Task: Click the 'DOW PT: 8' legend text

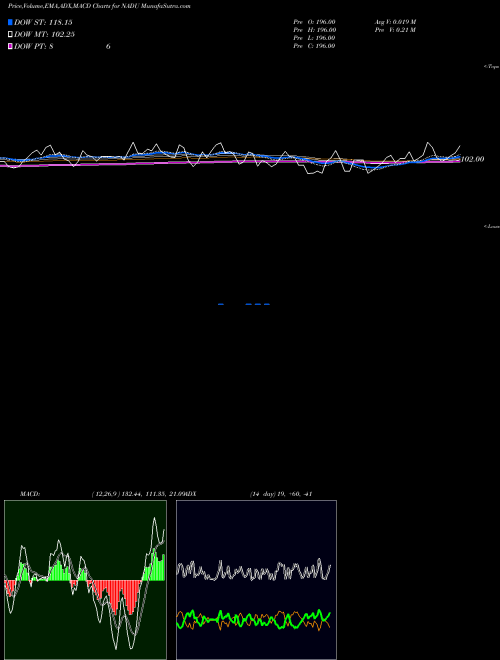Action: (34, 46)
